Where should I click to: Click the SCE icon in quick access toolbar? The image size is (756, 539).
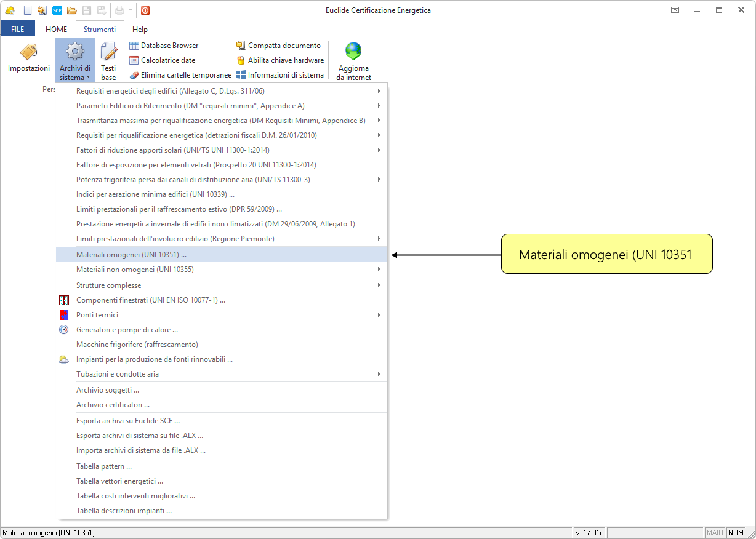click(57, 10)
